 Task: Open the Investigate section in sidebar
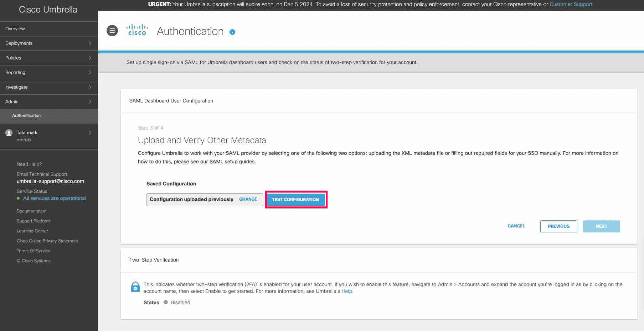tap(49, 87)
